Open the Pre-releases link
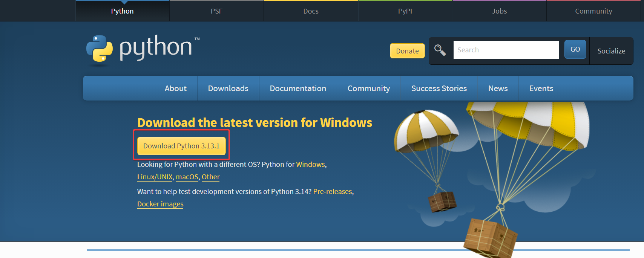The image size is (644, 258). click(x=333, y=191)
